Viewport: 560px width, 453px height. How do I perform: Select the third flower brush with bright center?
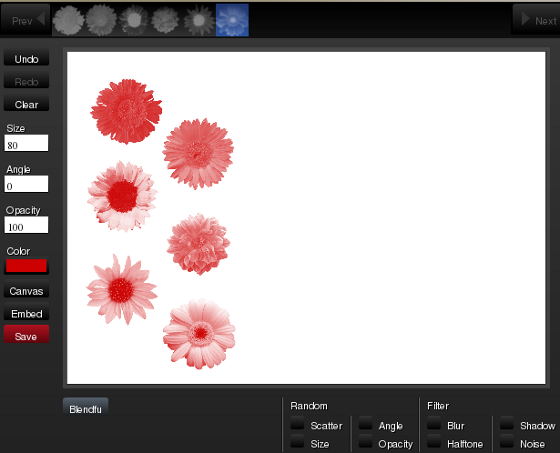pos(134,20)
